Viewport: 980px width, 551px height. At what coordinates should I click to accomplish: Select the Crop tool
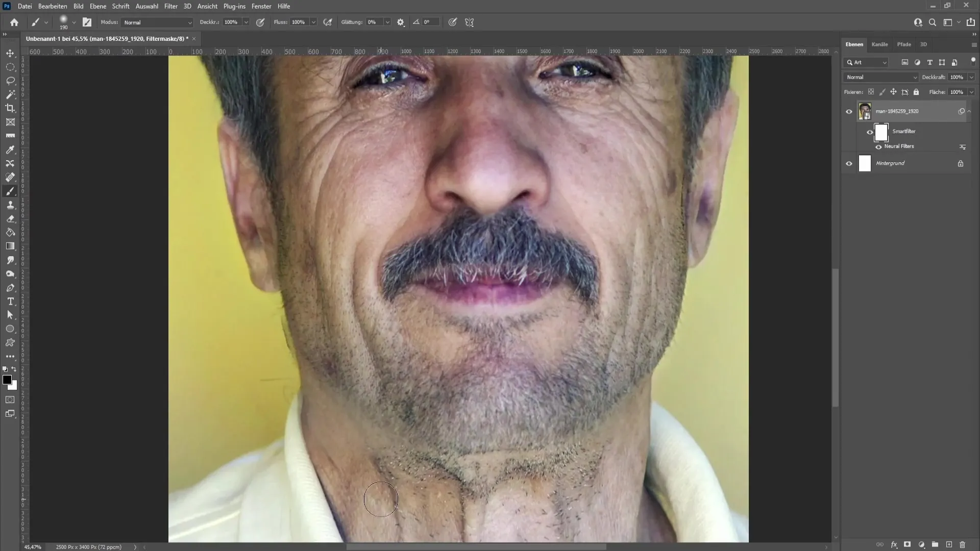[x=10, y=108]
